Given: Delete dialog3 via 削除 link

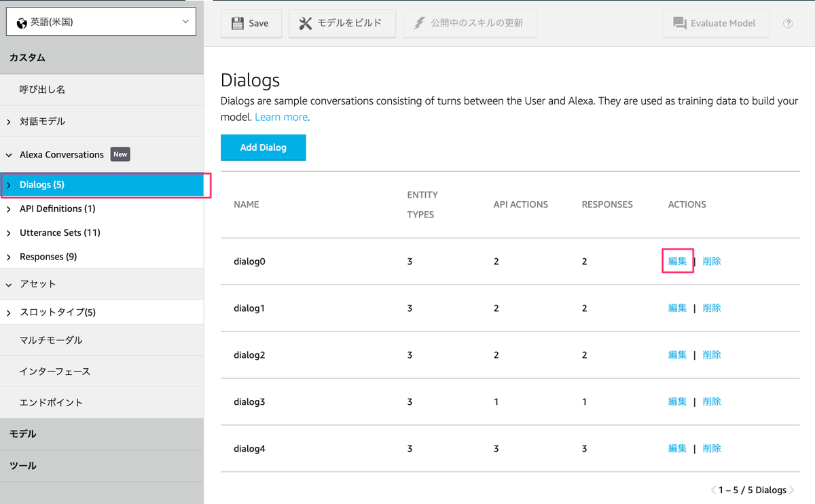Looking at the screenshot, I should (712, 401).
